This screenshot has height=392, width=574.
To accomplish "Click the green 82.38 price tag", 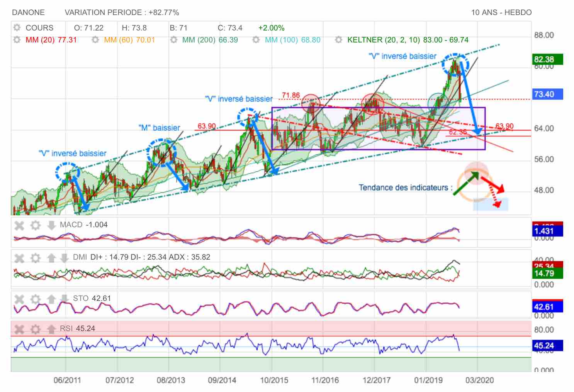I will click(x=547, y=59).
